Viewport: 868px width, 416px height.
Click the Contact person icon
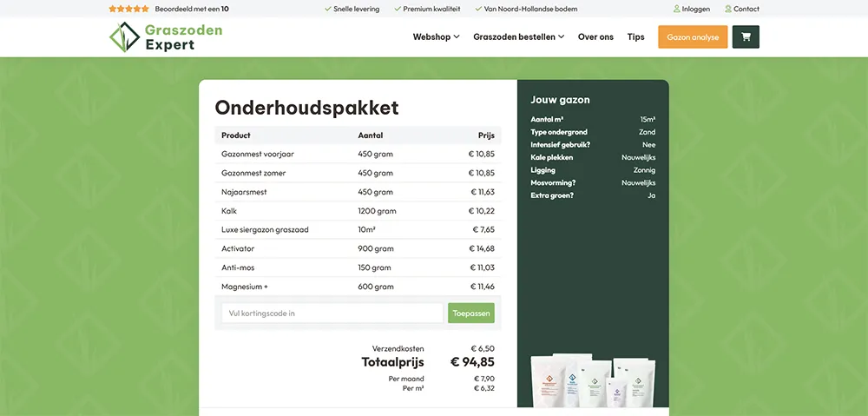728,9
